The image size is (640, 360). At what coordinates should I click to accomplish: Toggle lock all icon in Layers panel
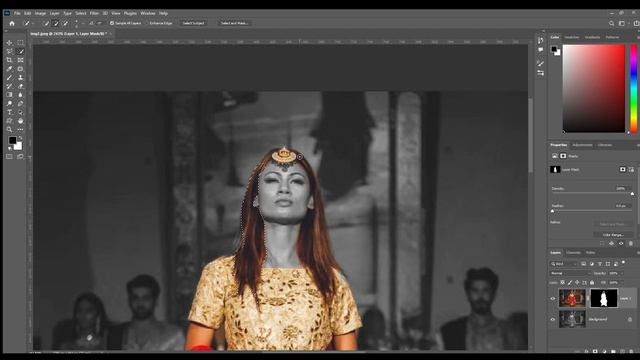[592, 282]
